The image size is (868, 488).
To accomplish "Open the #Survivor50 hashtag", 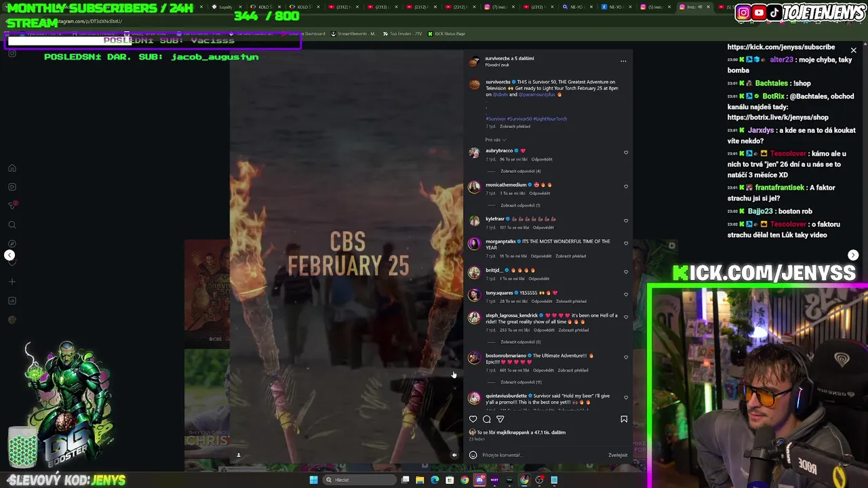I will pyautogui.click(x=519, y=119).
